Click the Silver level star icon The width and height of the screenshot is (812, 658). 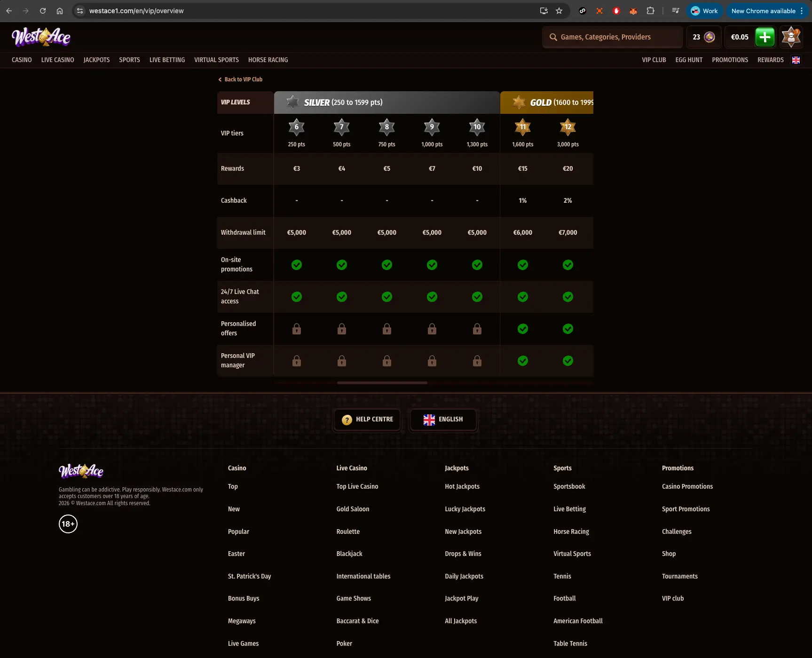pos(292,102)
